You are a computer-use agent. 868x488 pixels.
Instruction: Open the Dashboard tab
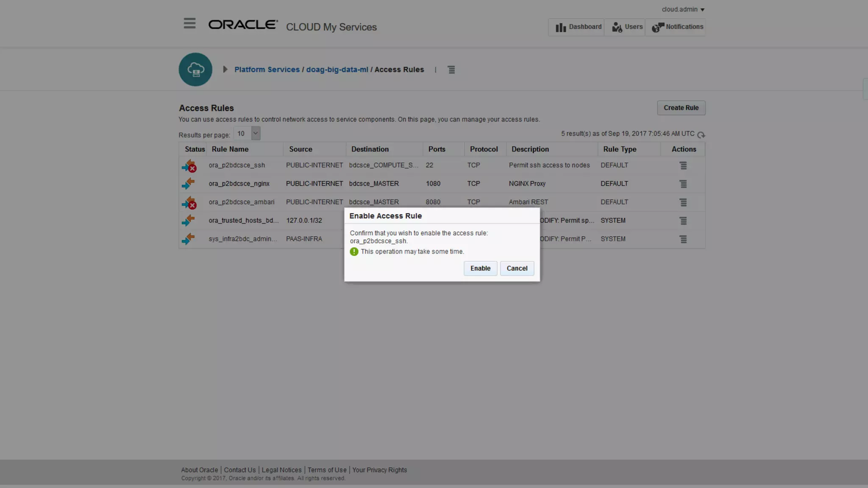tap(578, 27)
